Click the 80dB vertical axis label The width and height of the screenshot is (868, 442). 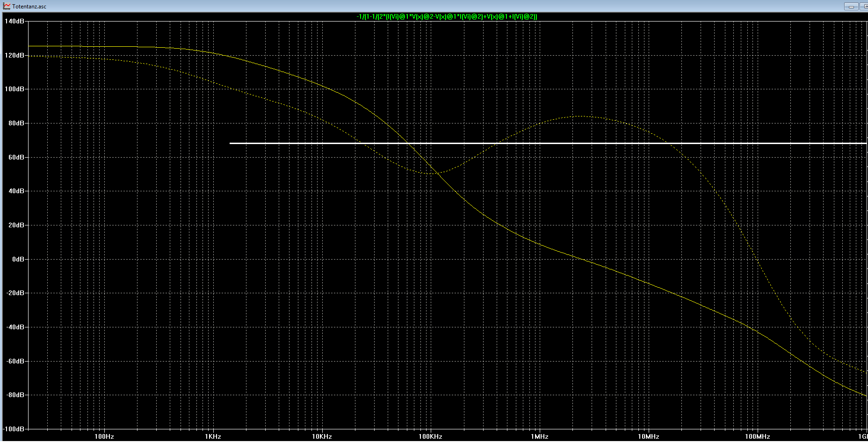pyautogui.click(x=16, y=123)
